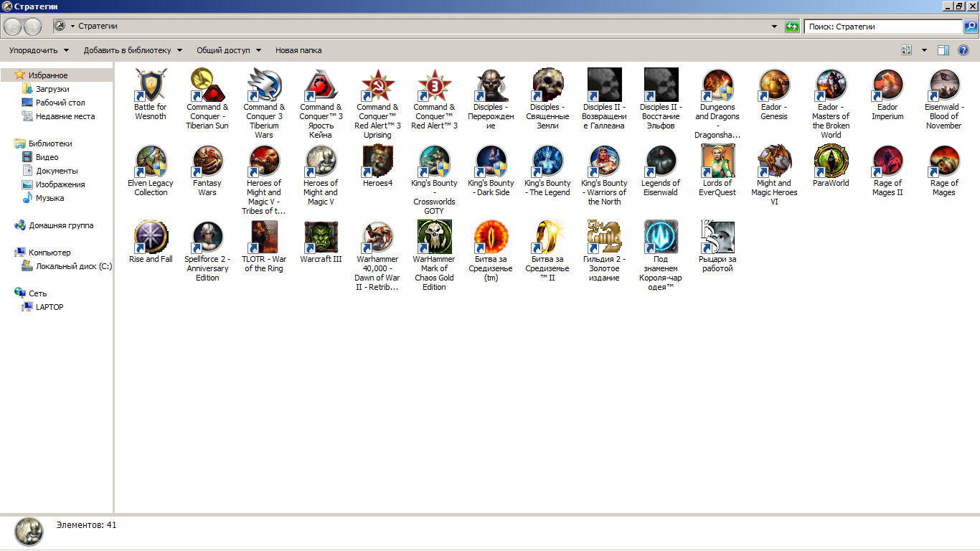The height and width of the screenshot is (551, 980).
Task: Open Help with the question mark icon
Action: pyautogui.click(x=963, y=50)
